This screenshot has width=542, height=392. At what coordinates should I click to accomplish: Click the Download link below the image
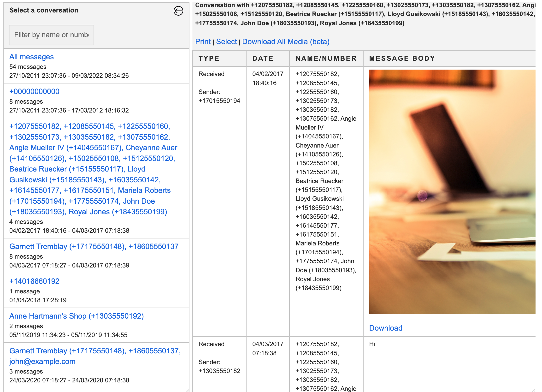[x=385, y=328]
